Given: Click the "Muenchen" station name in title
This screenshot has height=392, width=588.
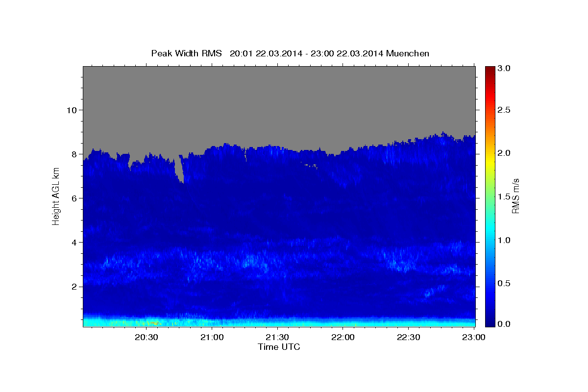Looking at the screenshot, I should pos(408,53).
